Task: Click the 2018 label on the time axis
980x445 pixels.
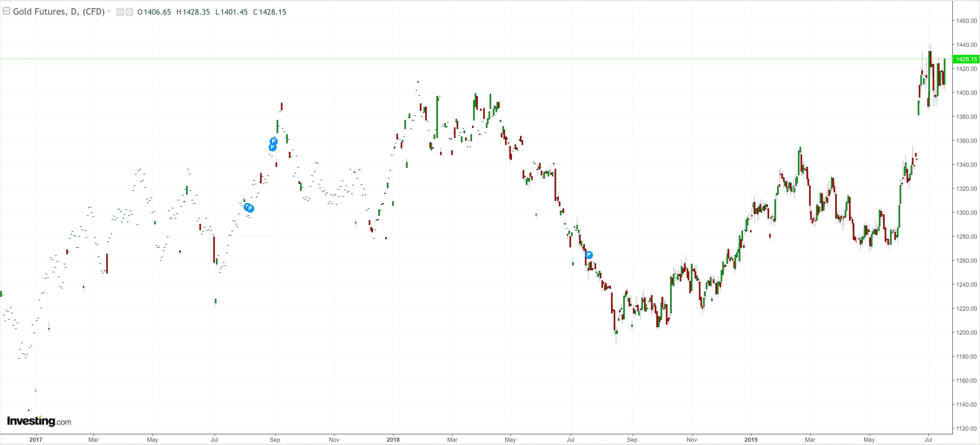Action: click(x=393, y=439)
